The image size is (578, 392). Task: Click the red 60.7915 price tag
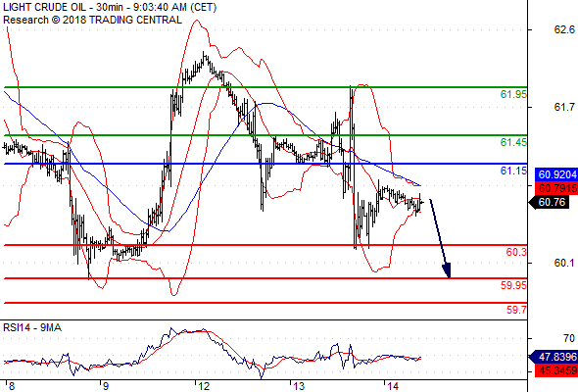(555, 188)
